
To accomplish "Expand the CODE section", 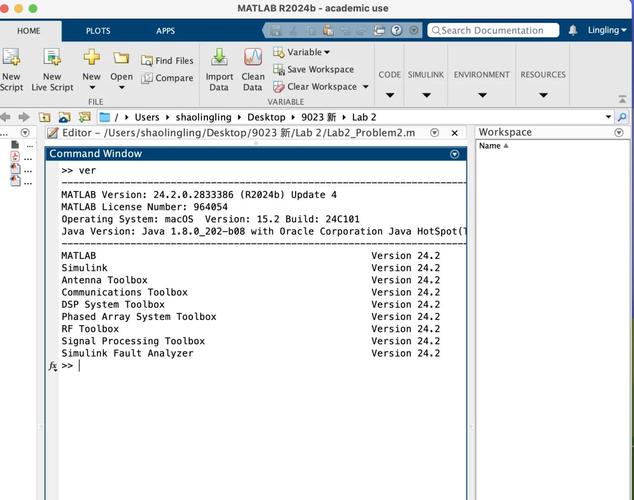I will (389, 95).
